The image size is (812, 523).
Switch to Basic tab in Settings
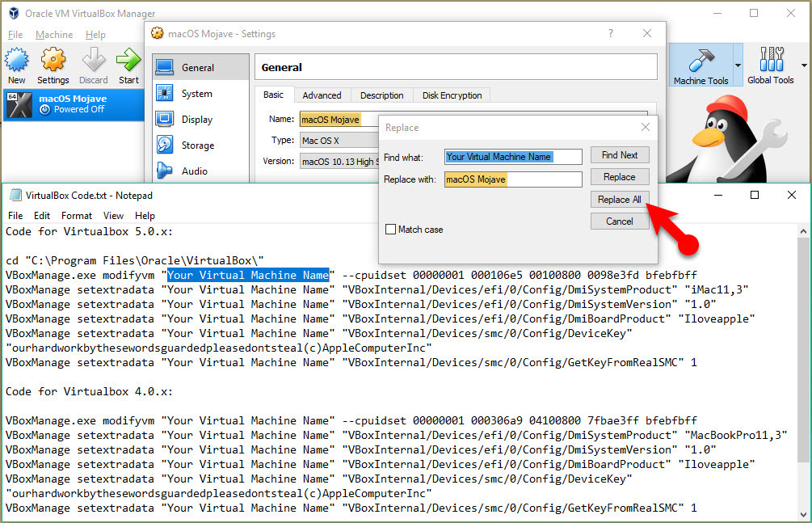(x=273, y=95)
